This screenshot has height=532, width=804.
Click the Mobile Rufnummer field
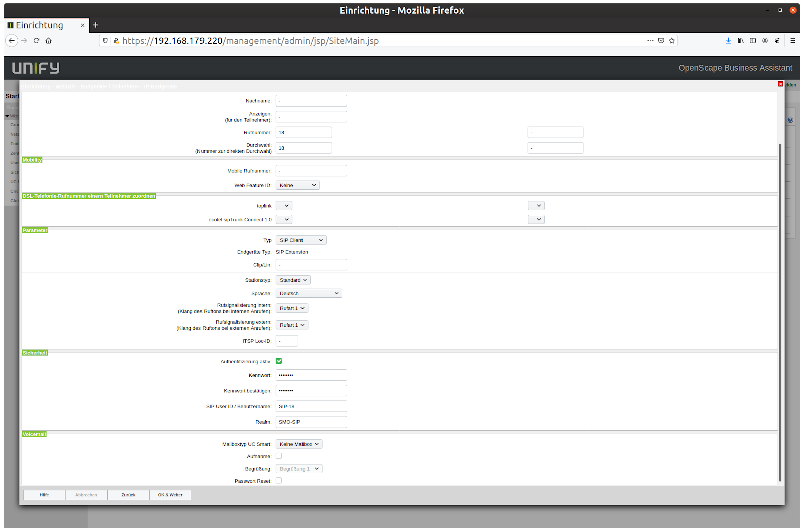pyautogui.click(x=312, y=171)
